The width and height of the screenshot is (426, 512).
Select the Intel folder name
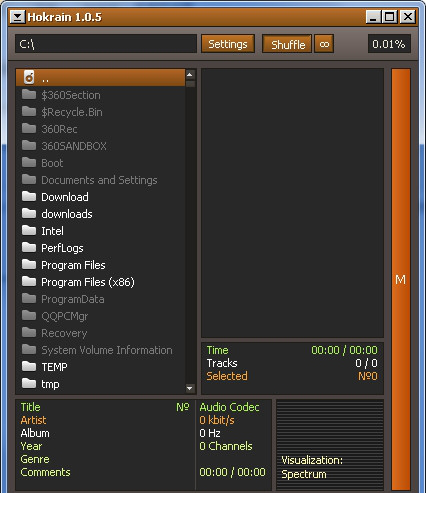(x=52, y=231)
